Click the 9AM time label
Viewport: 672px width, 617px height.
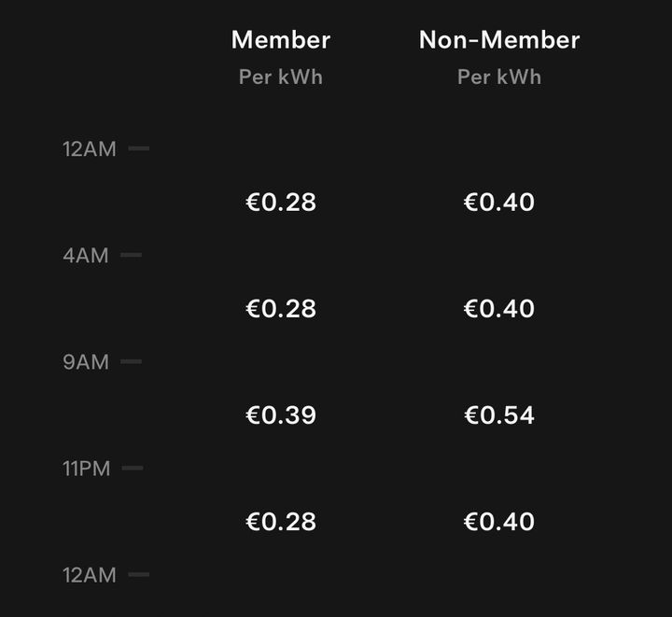[x=86, y=362]
